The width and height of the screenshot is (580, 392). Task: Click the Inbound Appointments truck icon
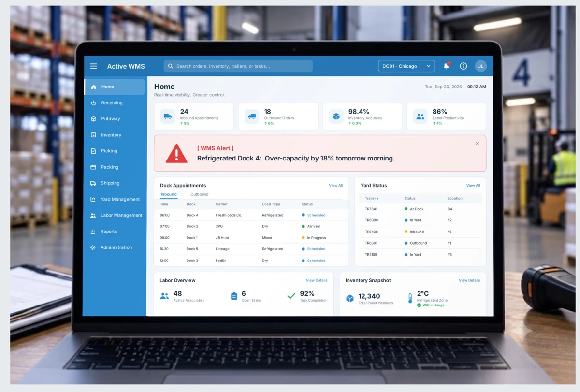coord(168,116)
